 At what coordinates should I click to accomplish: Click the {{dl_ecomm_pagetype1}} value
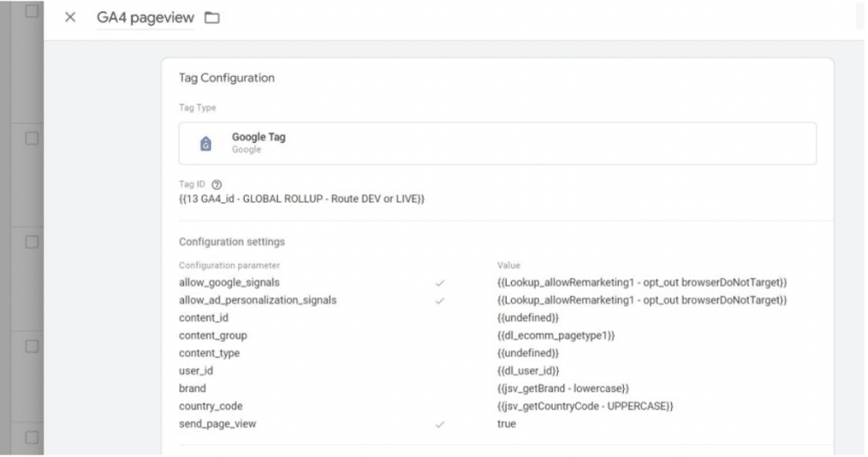click(556, 336)
